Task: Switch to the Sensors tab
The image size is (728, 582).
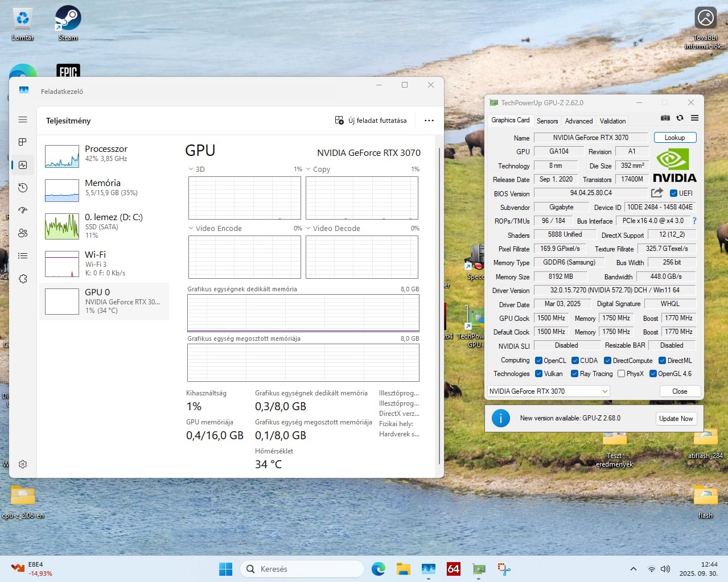Action: [x=547, y=121]
